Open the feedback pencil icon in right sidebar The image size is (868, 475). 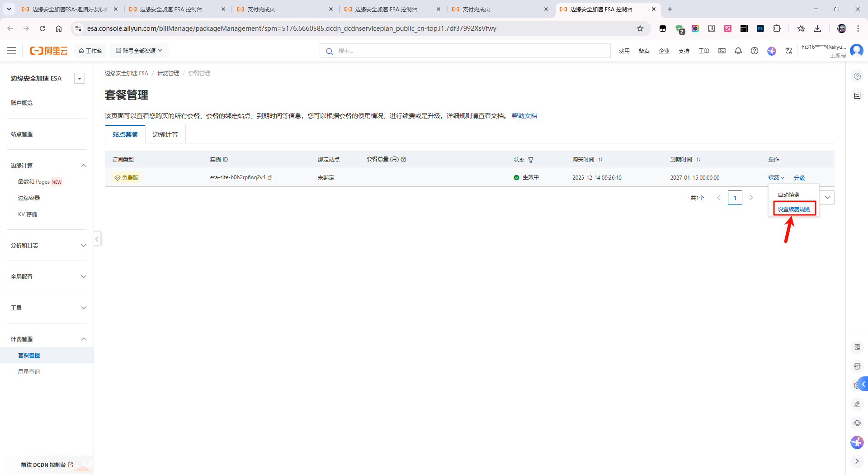(x=857, y=404)
